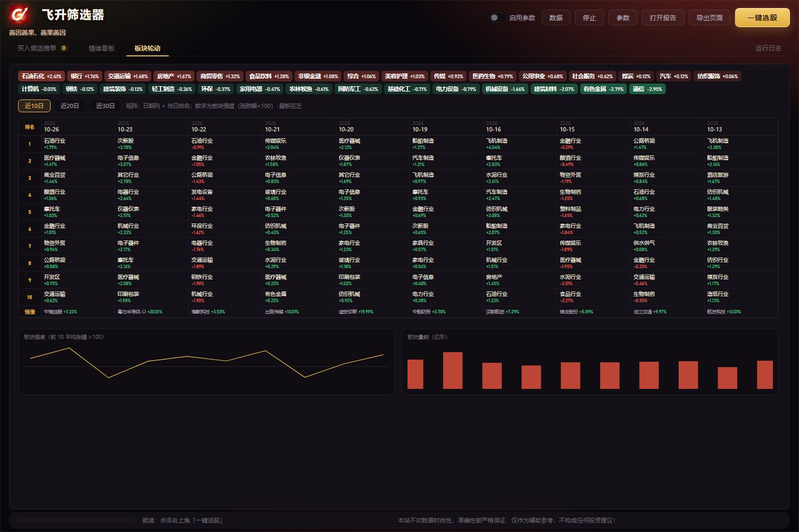Select the 石油石化 +2.41% sector chip
This screenshot has width=799, height=532.
point(42,76)
